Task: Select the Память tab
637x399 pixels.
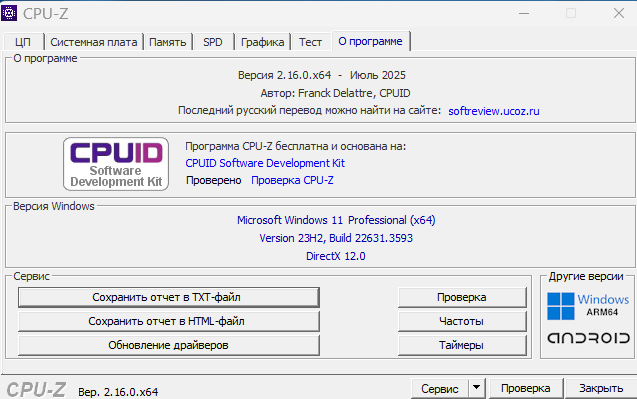Action: click(168, 42)
